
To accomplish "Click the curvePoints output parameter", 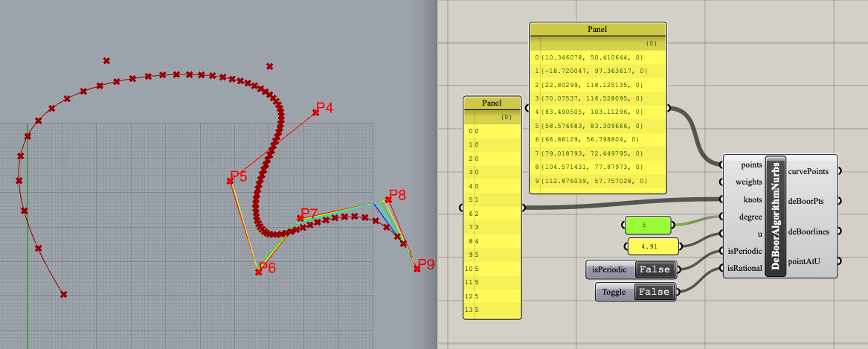I will coord(808,171).
